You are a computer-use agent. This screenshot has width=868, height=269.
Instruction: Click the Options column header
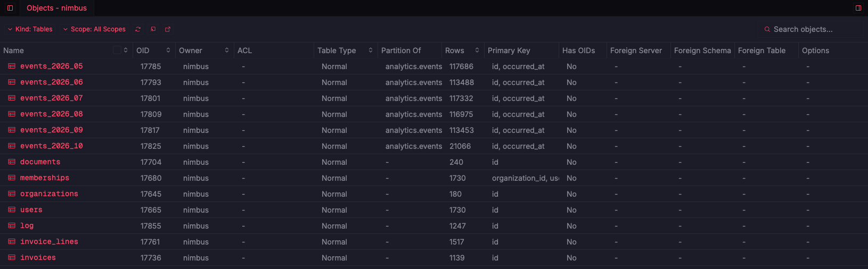833,51
